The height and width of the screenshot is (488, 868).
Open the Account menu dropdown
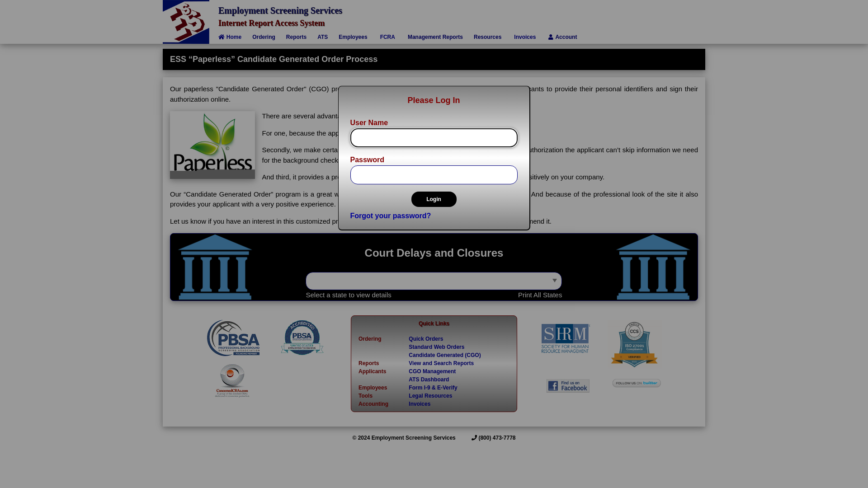click(562, 37)
